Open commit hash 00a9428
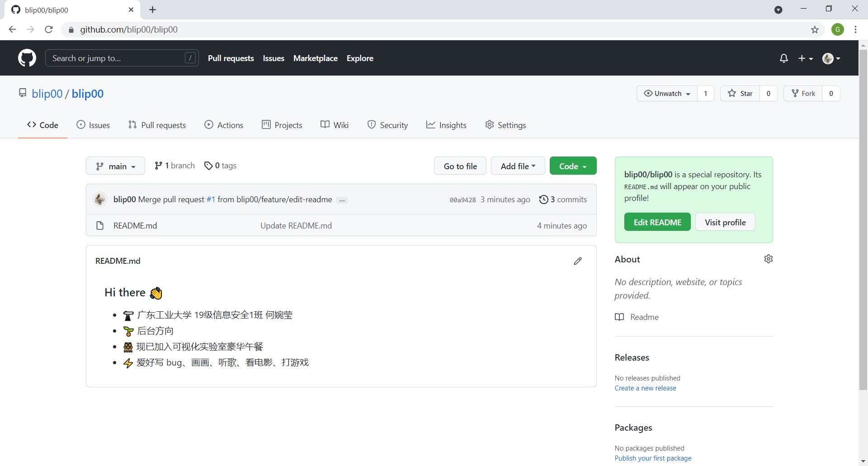Viewport: 868px width, 466px height. pos(462,200)
